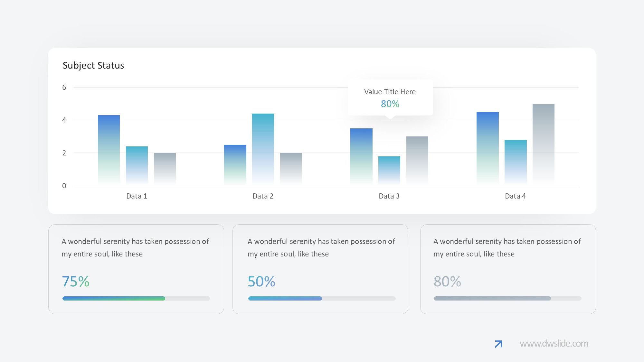The width and height of the screenshot is (644, 362).
Task: Click the Data 3 axis label
Action: point(389,196)
